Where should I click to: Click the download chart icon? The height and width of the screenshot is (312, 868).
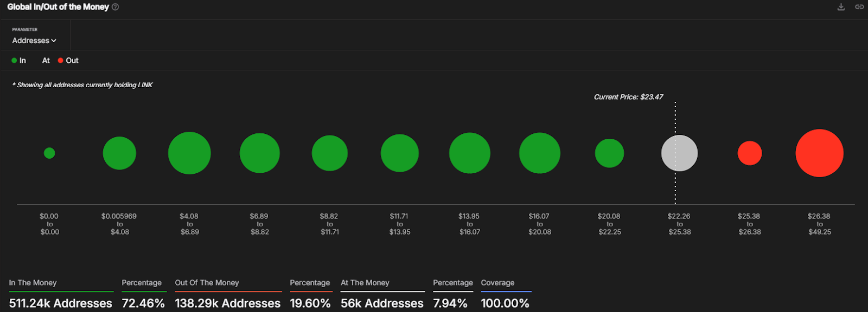tap(841, 7)
